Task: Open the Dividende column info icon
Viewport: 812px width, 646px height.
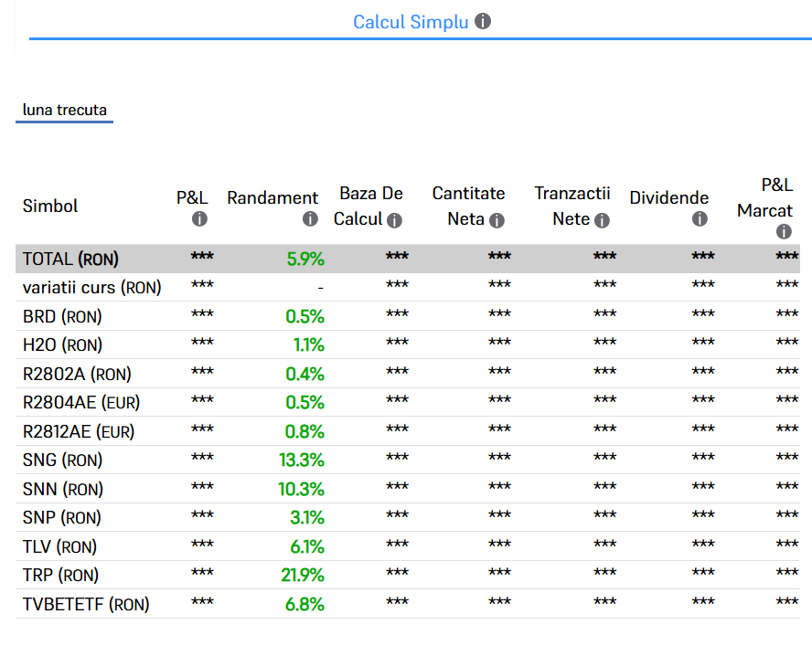Action: (x=700, y=219)
